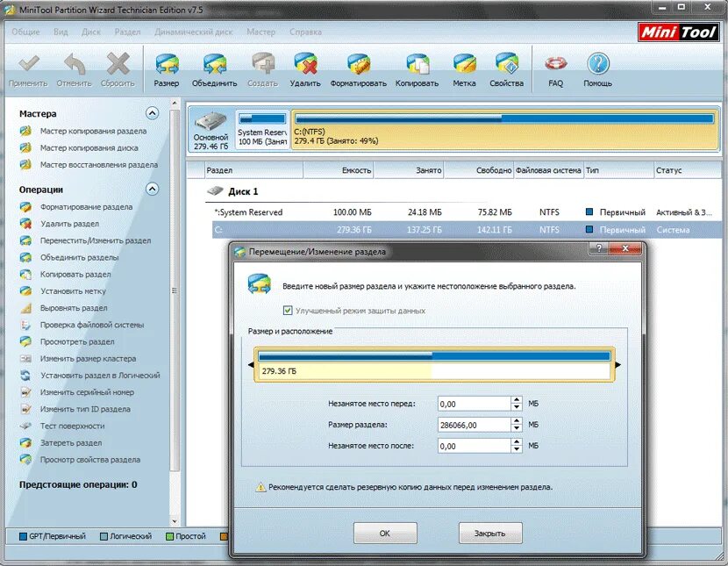Confirm the dialog with OK

pos(385,533)
